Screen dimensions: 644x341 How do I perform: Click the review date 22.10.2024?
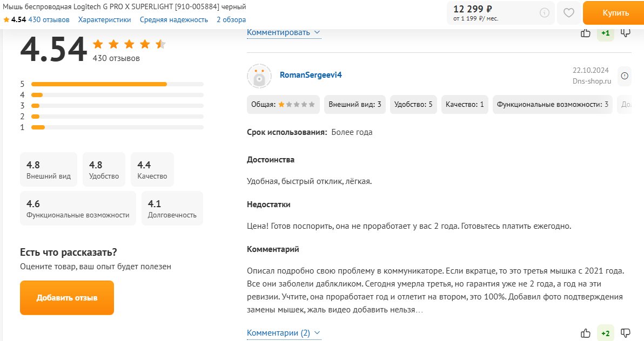pos(591,70)
